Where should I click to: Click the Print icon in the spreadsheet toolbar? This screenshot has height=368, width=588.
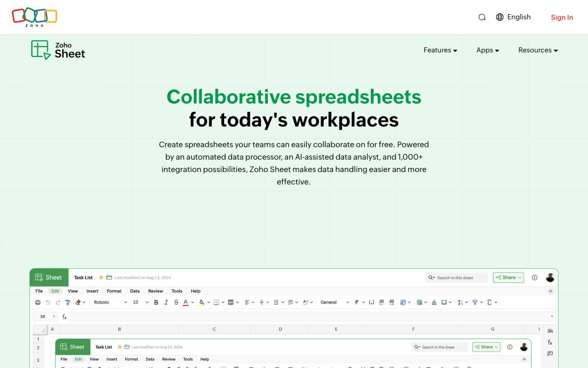[38, 302]
